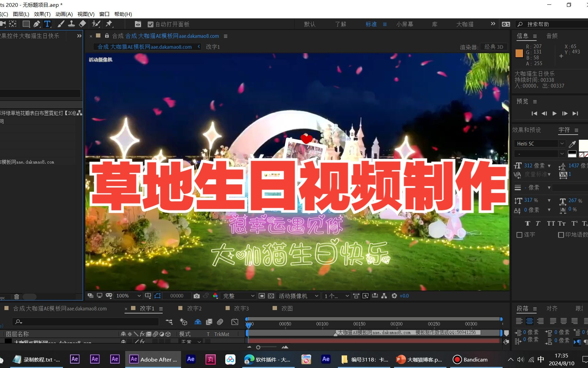Switch to the 改字2 timeline tab

194,308
